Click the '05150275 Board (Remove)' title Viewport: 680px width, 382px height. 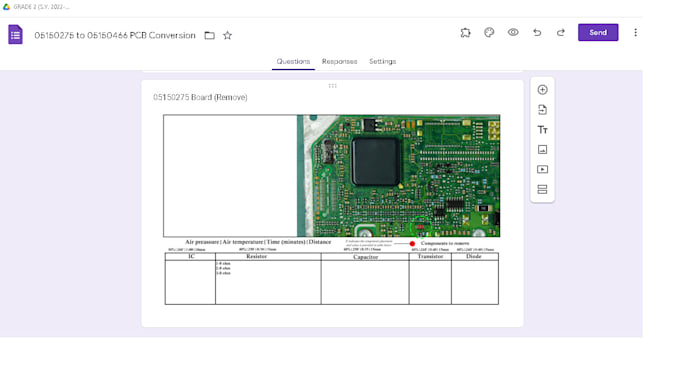200,97
